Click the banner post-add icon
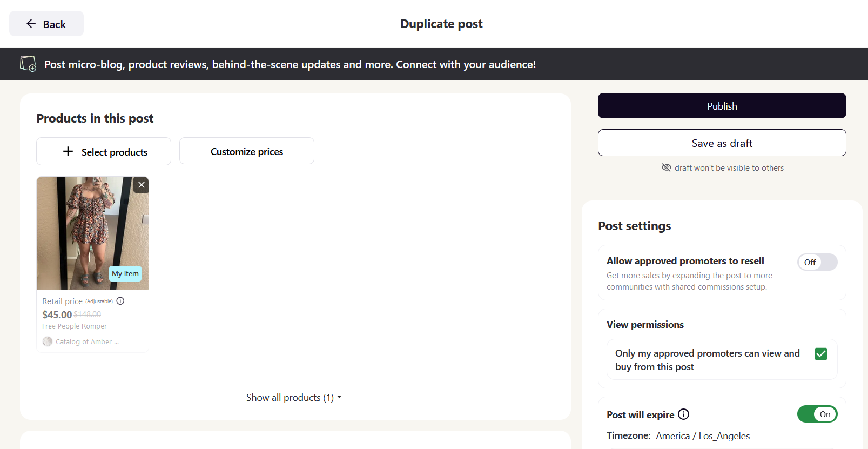868x449 pixels. click(x=28, y=64)
